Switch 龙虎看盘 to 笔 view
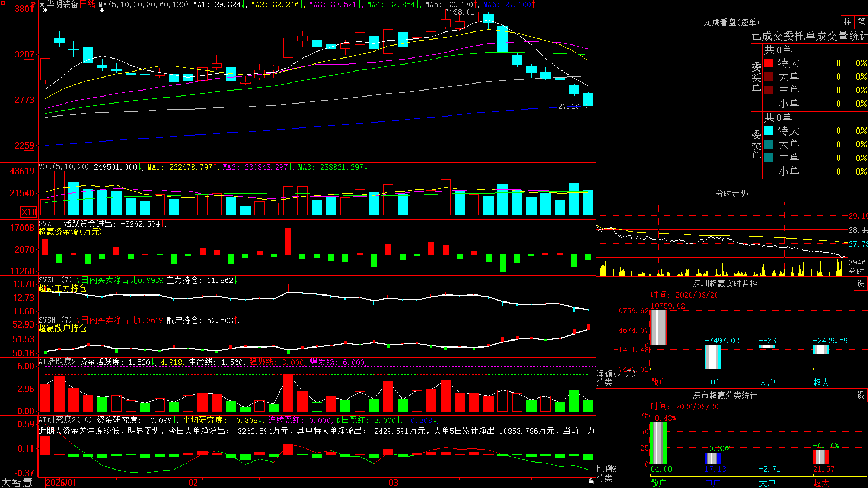 point(861,22)
